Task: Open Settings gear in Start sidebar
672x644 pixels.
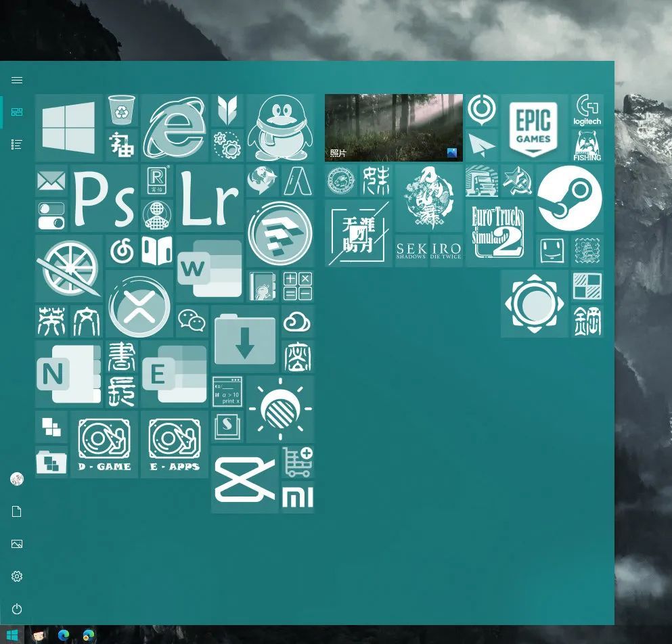Action: coord(17,576)
